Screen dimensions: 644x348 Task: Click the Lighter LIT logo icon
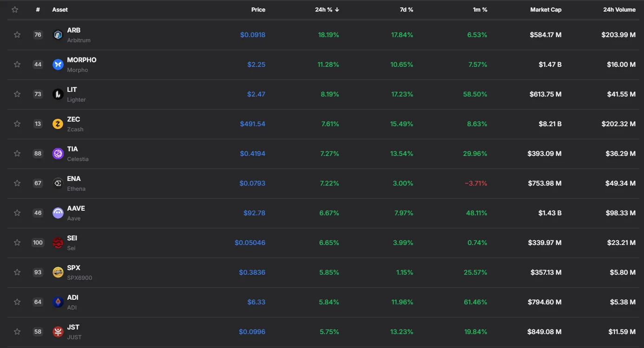(x=58, y=94)
